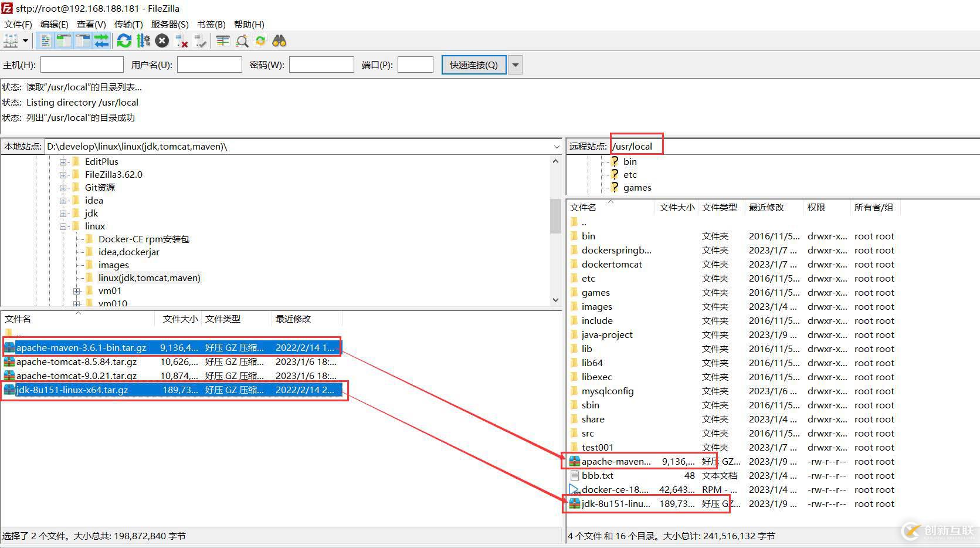Select remote bin tree node
Screen dimensions: 980x548
point(630,161)
